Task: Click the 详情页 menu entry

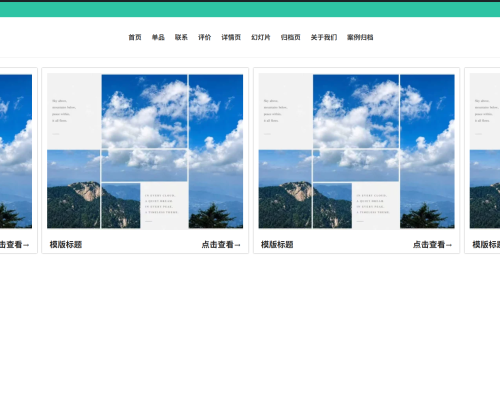Action: [231, 37]
